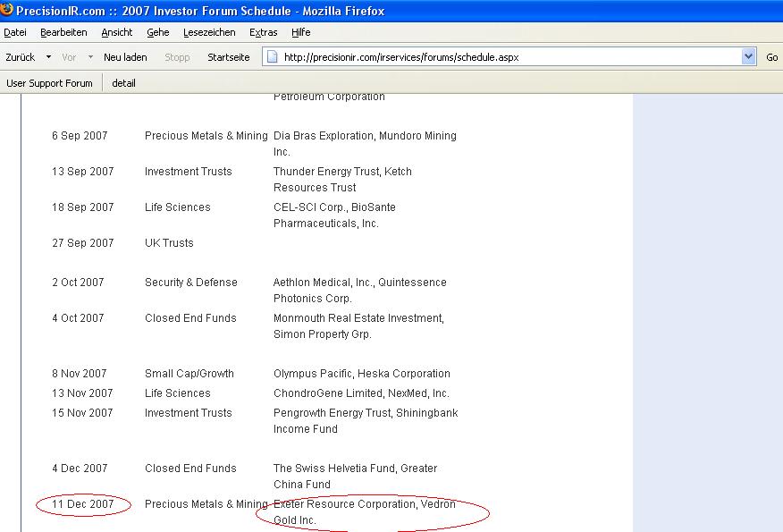Open the Lesezeichen menu
Screen dimensions: 783x532
209,32
